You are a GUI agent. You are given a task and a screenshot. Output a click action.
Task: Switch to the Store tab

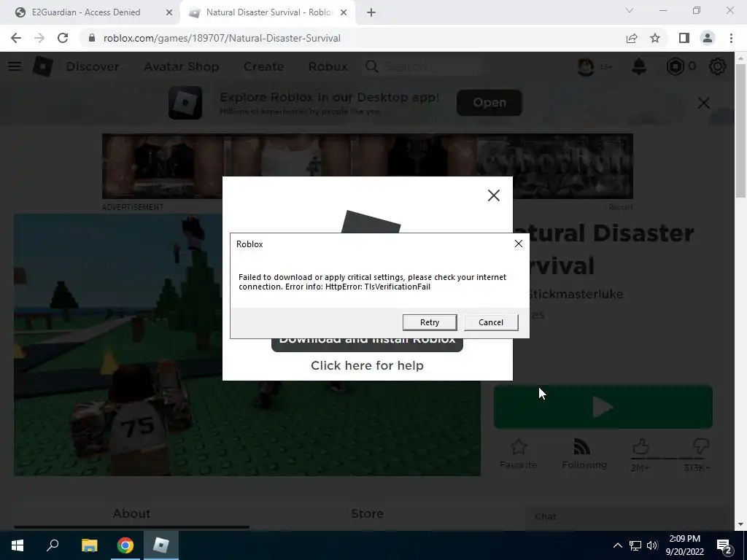367,513
